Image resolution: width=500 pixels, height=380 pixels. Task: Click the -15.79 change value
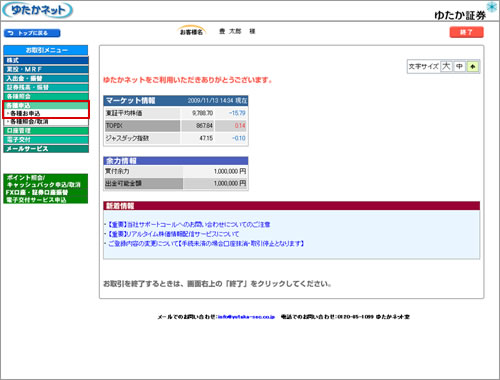(237, 113)
